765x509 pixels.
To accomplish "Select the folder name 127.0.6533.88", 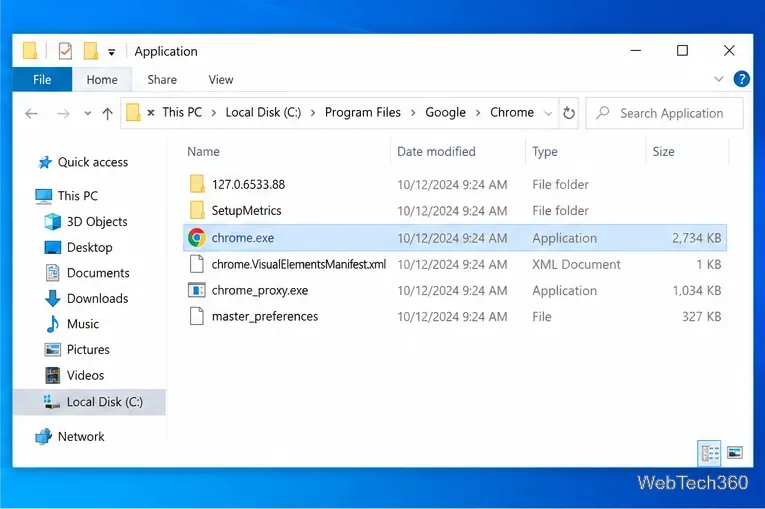I will pyautogui.click(x=248, y=184).
